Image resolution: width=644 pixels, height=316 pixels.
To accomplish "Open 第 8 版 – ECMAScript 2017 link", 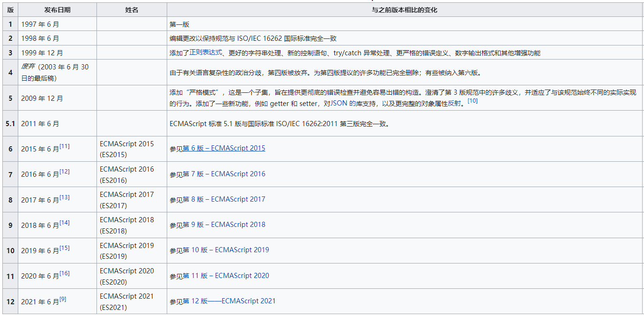I will pos(224,199).
